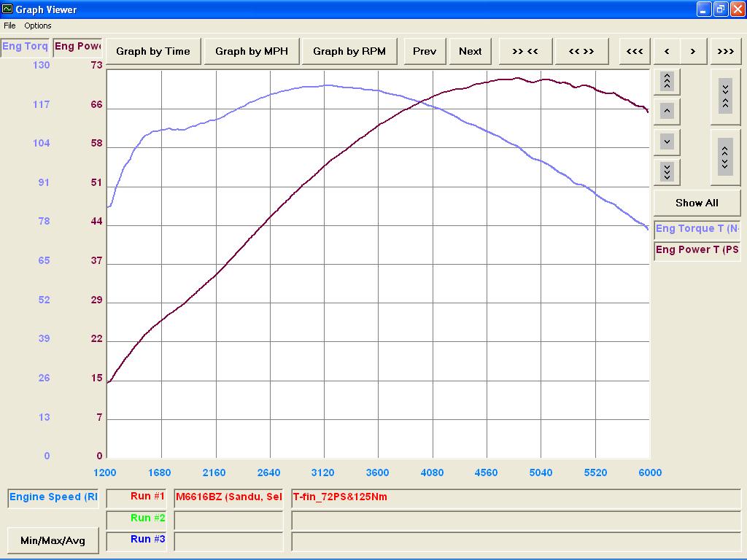Click the single up chevron button
Image resolution: width=747 pixels, height=560 pixels.
click(667, 112)
